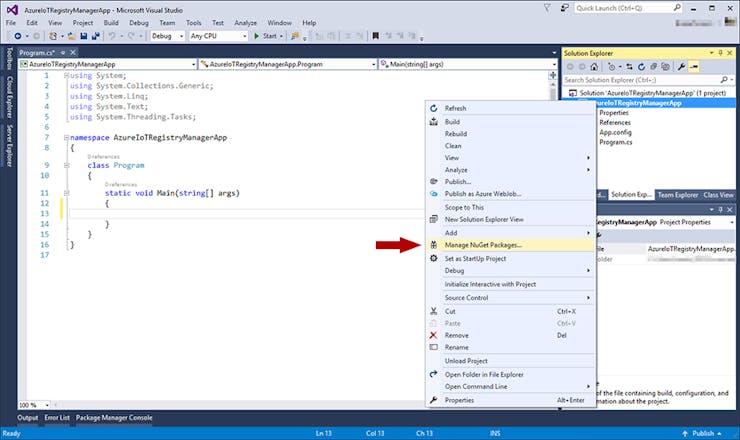Click the Home icon in Solution Explorer

594,67
